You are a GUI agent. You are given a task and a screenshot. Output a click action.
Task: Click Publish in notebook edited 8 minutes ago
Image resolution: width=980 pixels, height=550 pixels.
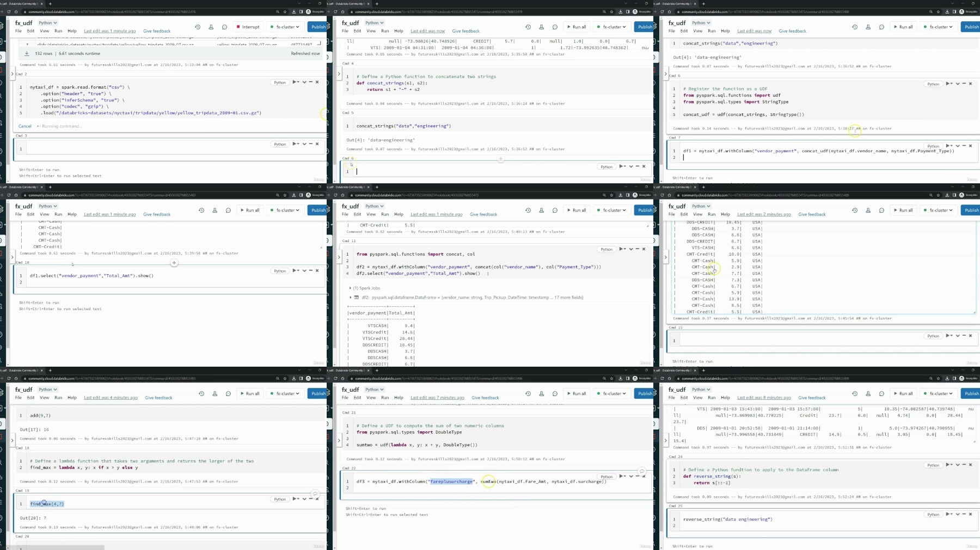pyautogui.click(x=971, y=393)
